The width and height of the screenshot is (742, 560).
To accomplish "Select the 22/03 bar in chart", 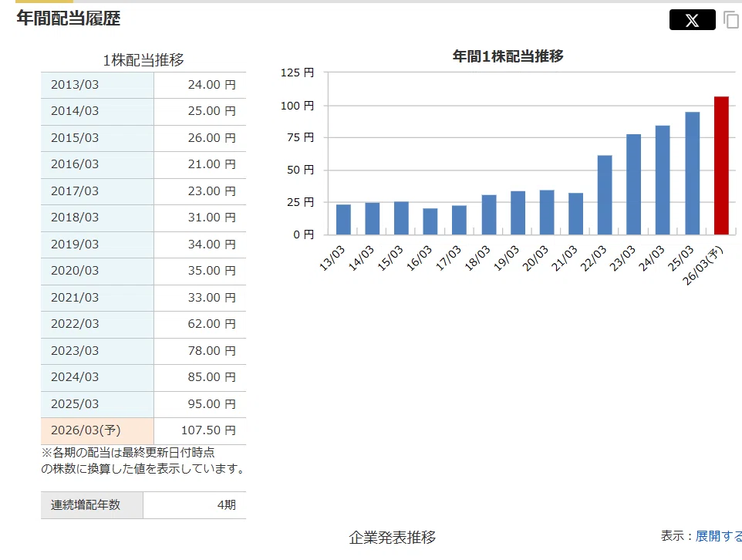I will coord(605,195).
